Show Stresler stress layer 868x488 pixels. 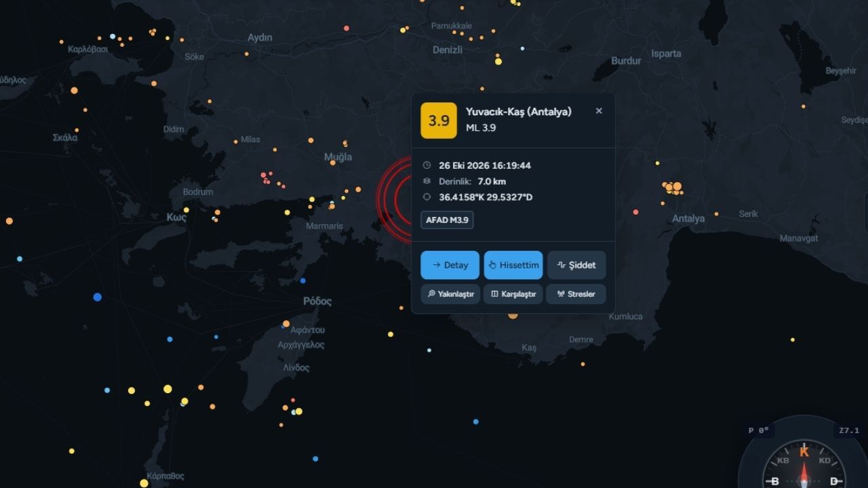576,294
